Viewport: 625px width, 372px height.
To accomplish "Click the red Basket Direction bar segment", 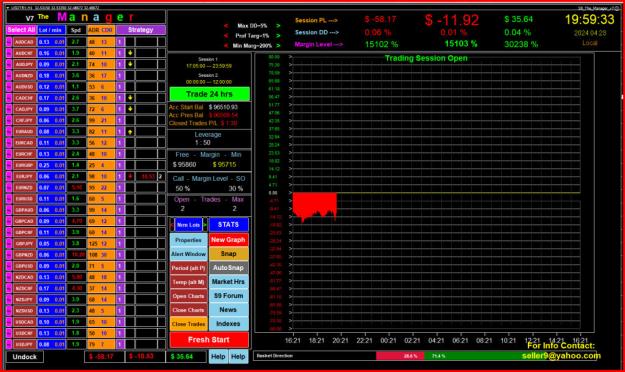I will [400, 356].
